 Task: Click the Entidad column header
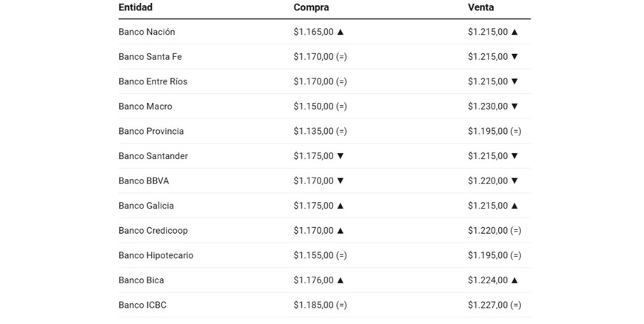tap(135, 7)
